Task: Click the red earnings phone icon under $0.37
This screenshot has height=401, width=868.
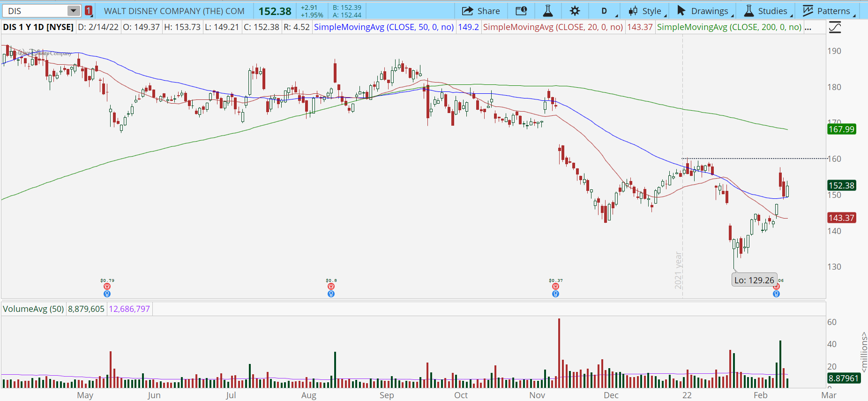Action: click(x=555, y=287)
